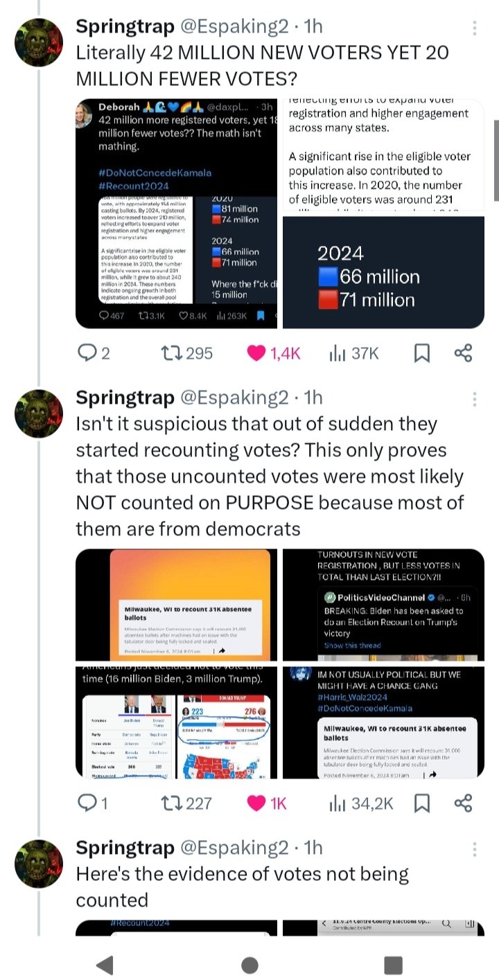This screenshot has height=980, width=499.
Task: Unlike the tweet with 1,4K likes
Action: 256,354
